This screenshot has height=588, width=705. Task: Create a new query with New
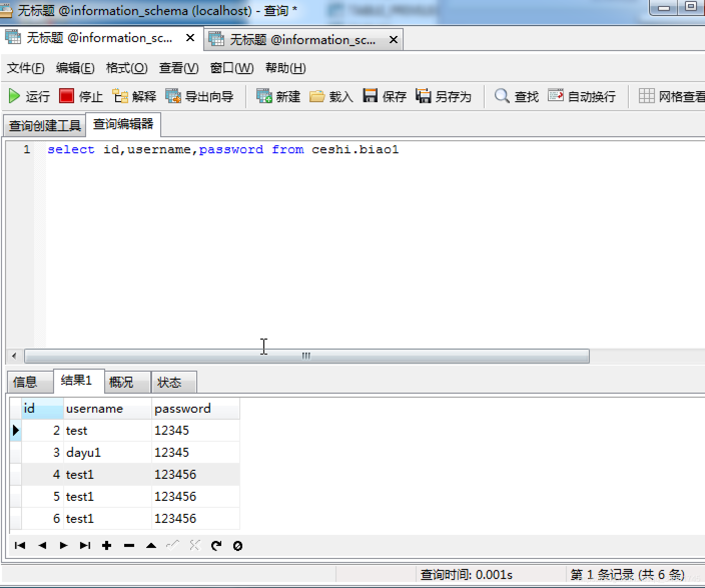click(278, 96)
